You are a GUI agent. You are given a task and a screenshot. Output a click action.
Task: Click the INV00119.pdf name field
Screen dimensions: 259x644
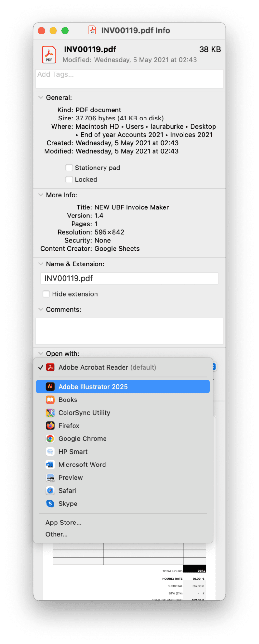(x=129, y=278)
